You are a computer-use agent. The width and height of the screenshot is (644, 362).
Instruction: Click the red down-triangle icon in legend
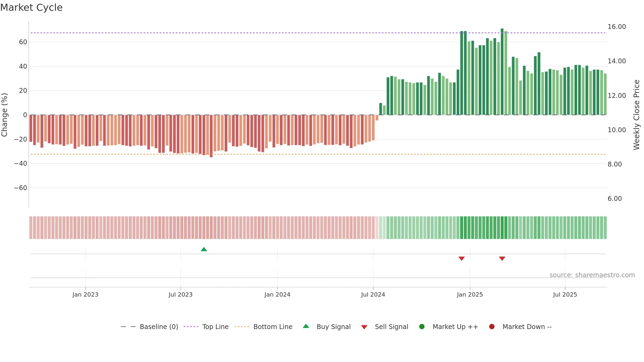point(364,327)
